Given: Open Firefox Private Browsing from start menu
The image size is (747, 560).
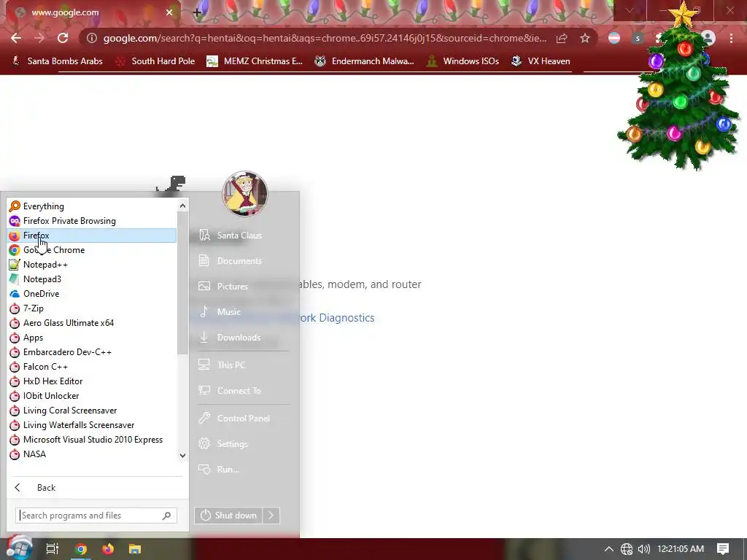Looking at the screenshot, I should [91, 221].
